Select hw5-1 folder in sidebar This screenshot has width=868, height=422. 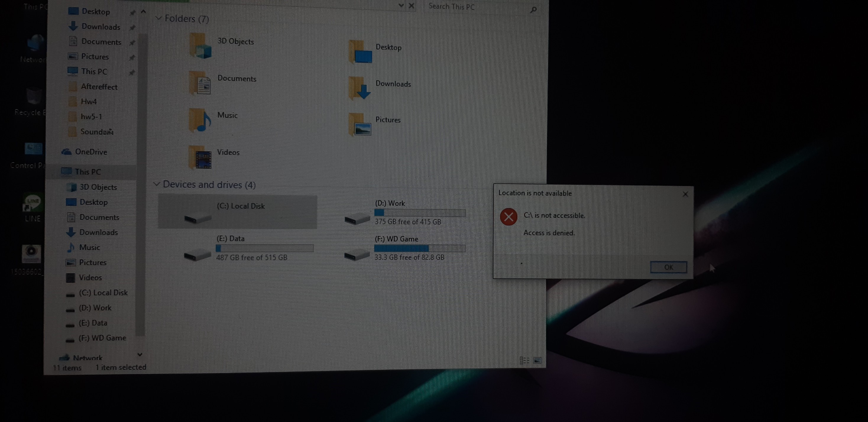[x=91, y=117]
